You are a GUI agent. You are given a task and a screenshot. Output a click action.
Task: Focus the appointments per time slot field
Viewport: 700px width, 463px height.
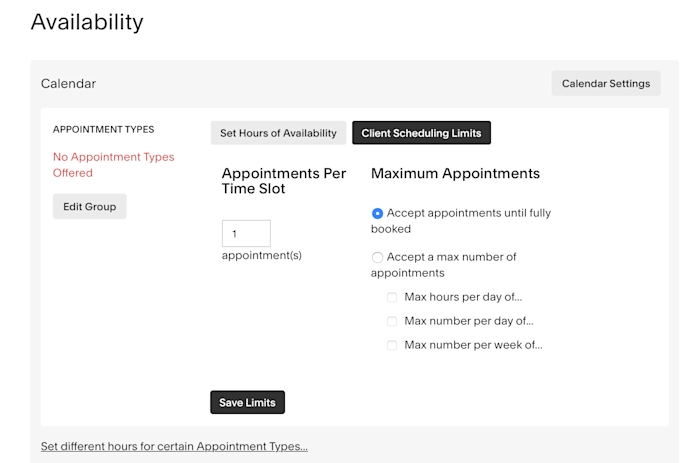click(246, 234)
